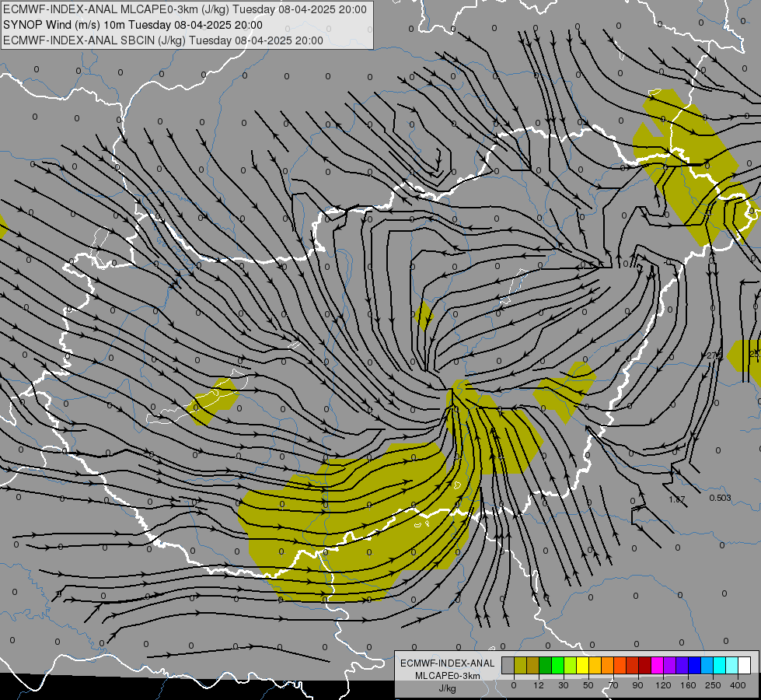
Task: Click the 1.87 value on the map
Action: (x=676, y=499)
